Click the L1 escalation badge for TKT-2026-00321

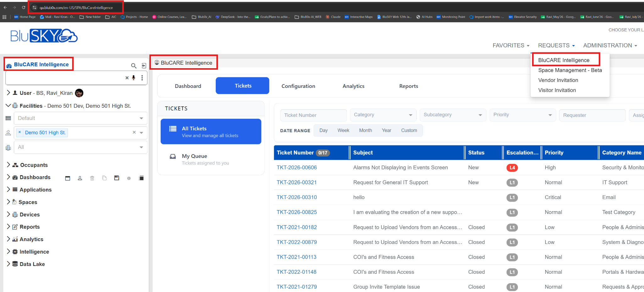[512, 182]
